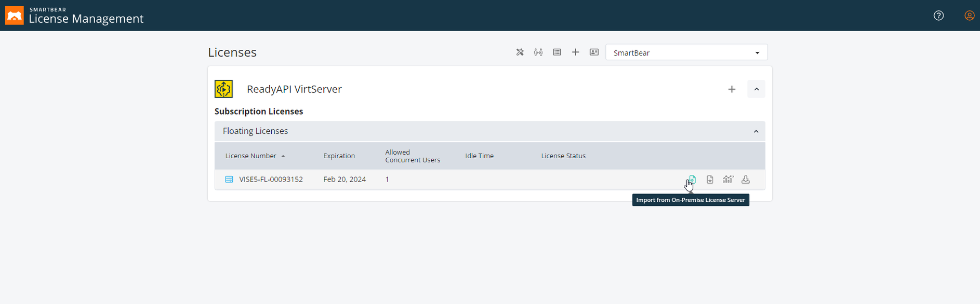Image resolution: width=980 pixels, height=304 pixels.
Task: Collapse the ReadyAPI VirtServer section
Action: (756, 89)
